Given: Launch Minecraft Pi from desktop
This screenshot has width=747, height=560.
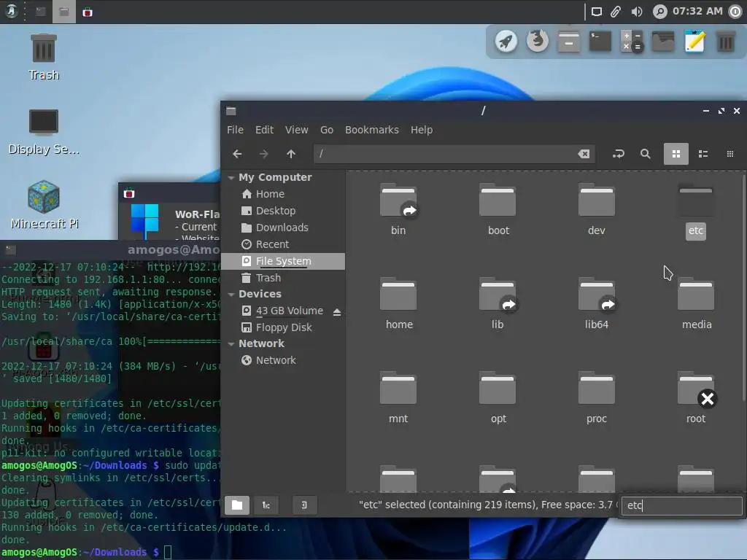Looking at the screenshot, I should tap(44, 205).
